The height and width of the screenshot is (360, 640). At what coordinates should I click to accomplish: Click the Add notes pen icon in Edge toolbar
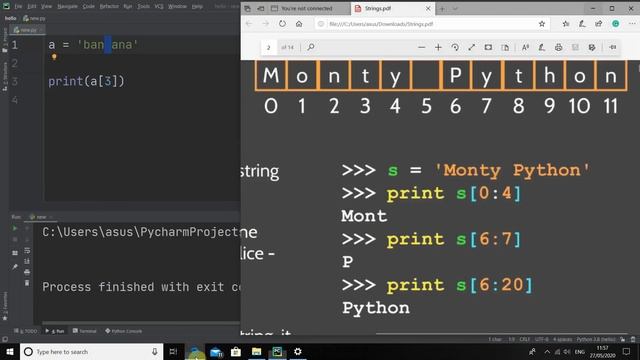pyautogui.click(x=582, y=24)
